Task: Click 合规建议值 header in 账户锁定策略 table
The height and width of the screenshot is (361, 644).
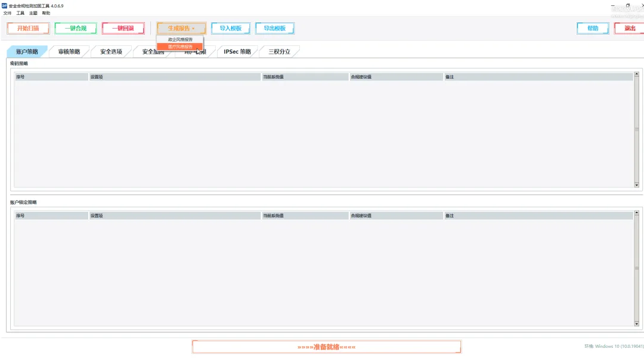Action: pyautogui.click(x=396, y=215)
